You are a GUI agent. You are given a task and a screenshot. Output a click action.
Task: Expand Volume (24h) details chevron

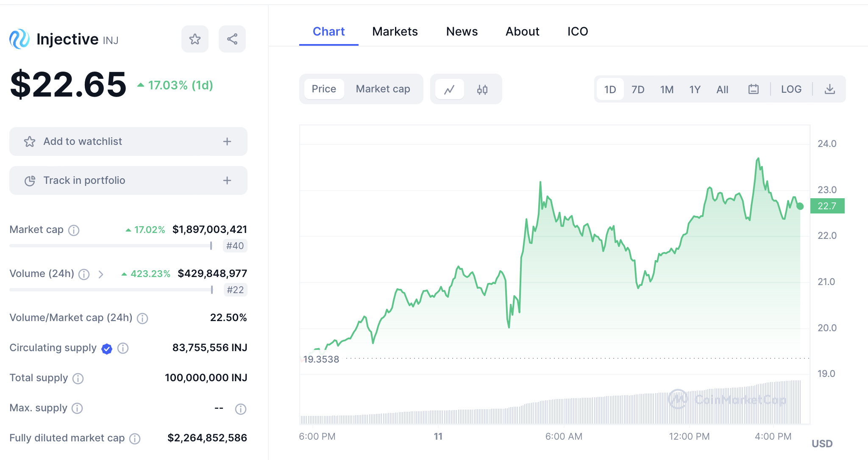point(101,274)
